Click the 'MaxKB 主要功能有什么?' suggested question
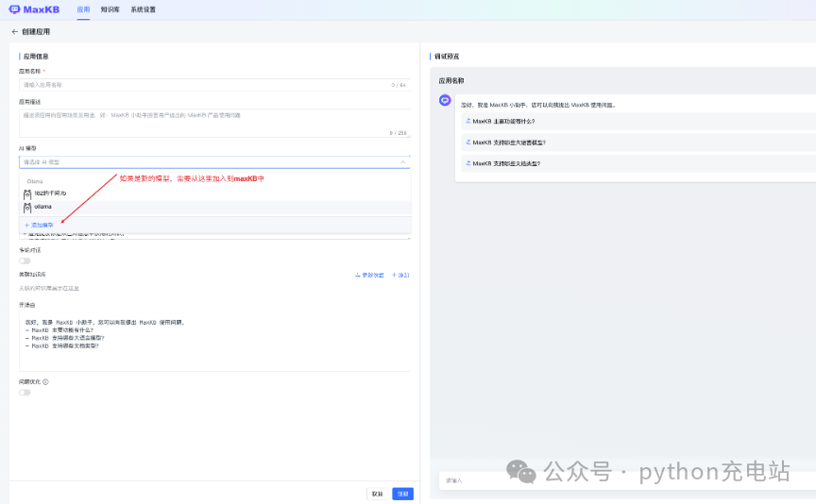The image size is (816, 504). point(638,121)
